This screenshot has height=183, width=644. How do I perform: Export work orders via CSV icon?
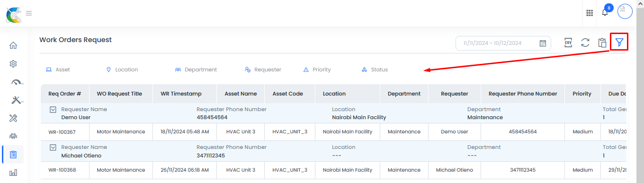(x=568, y=43)
